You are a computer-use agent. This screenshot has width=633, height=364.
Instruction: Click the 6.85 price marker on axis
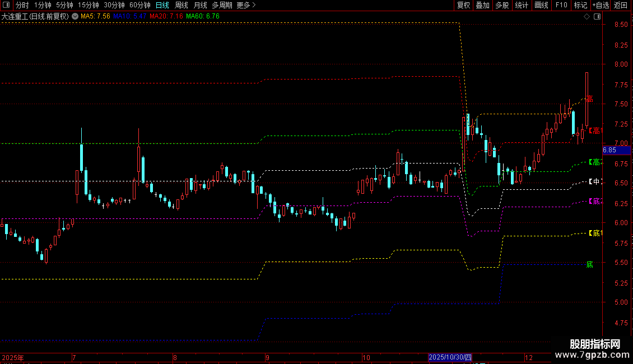tap(616, 150)
